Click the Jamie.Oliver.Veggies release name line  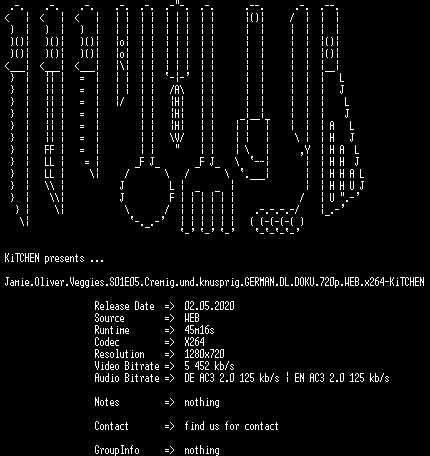click(x=214, y=282)
